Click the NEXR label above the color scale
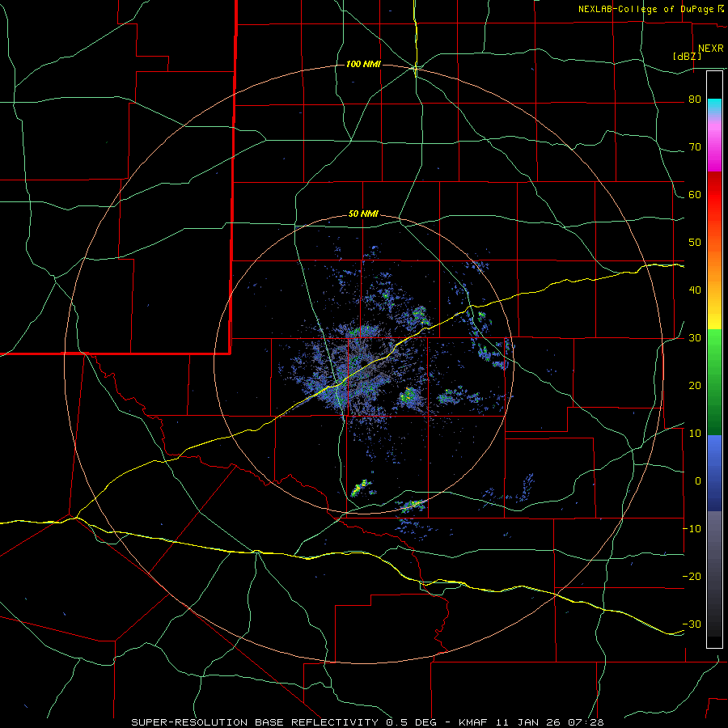The height and width of the screenshot is (728, 728). [x=710, y=49]
